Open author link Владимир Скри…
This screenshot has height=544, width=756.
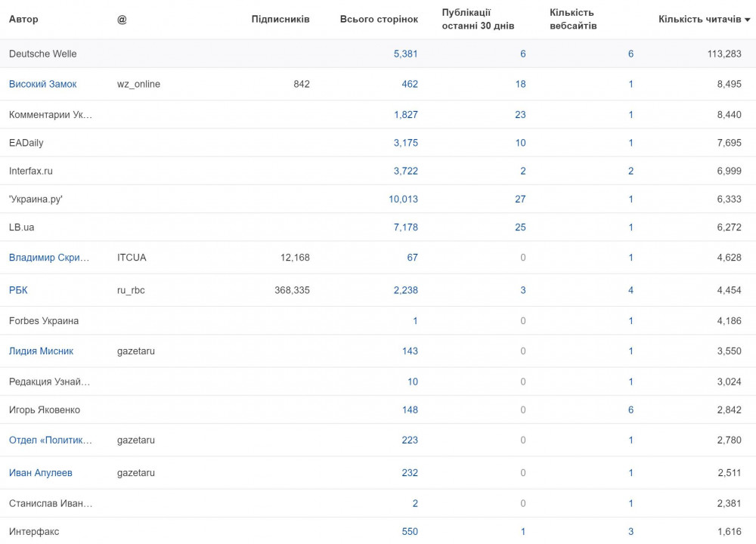click(x=49, y=258)
